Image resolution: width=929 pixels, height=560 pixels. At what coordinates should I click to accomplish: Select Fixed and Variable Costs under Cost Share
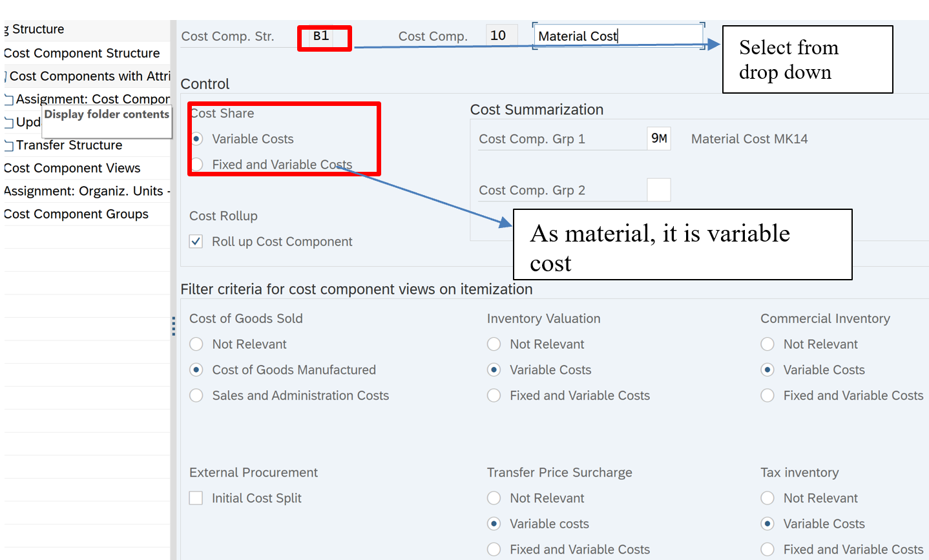(198, 165)
